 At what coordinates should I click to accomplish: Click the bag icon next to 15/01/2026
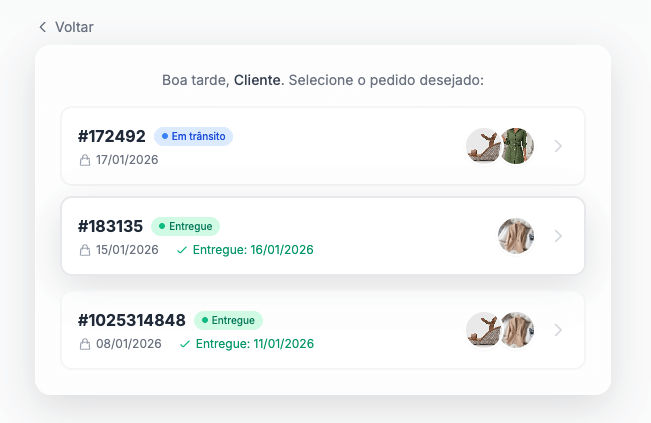pyautogui.click(x=85, y=250)
